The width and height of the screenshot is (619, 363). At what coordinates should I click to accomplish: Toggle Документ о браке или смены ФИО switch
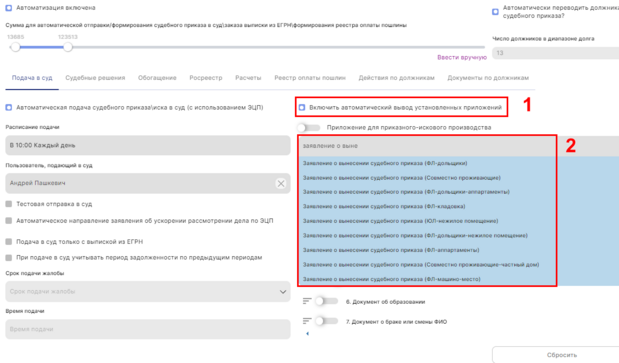[x=326, y=321]
